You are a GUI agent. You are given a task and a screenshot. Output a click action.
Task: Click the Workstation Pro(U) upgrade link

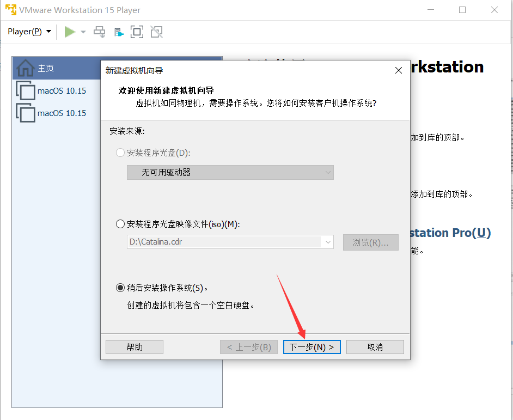point(450,233)
